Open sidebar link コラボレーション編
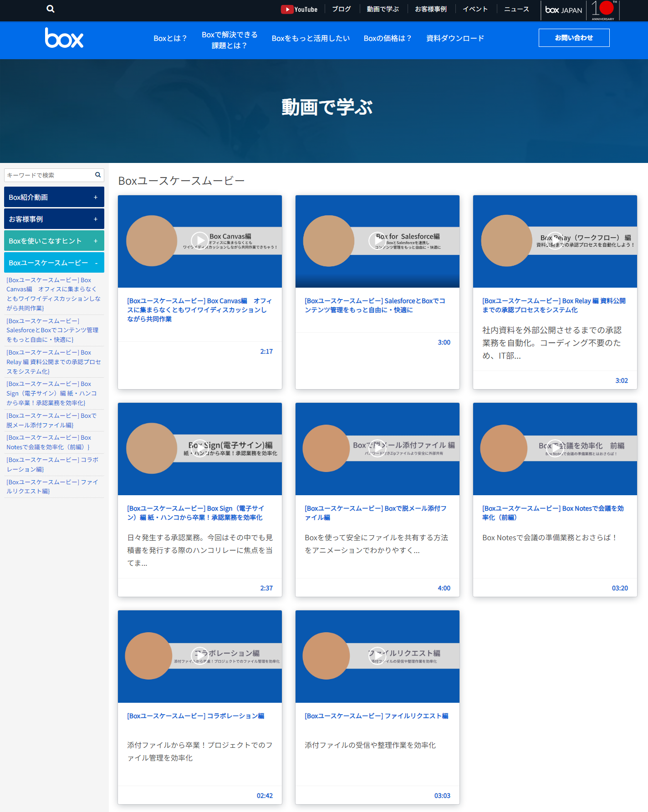This screenshot has height=812, width=648. 52,464
